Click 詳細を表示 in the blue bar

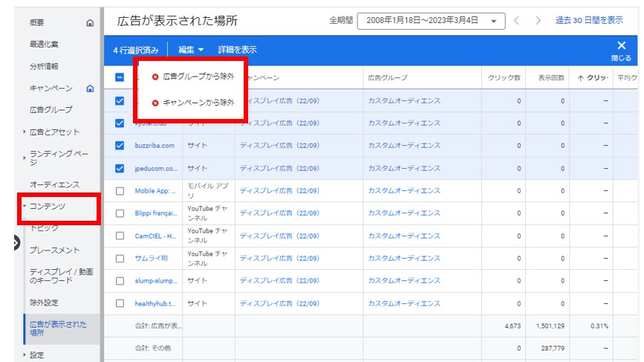(238, 50)
